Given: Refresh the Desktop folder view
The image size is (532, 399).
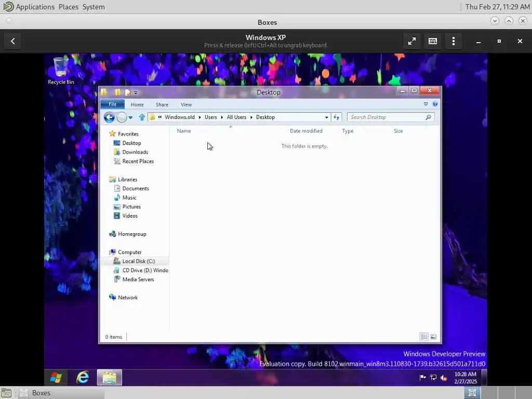Looking at the screenshot, I should [336, 117].
